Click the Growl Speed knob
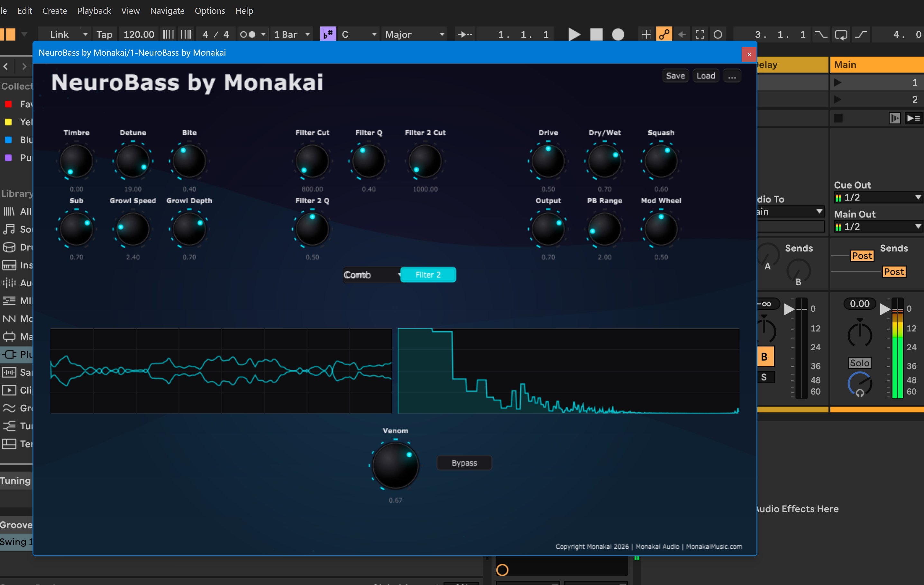Viewport: 924px width, 585px height. tap(133, 229)
